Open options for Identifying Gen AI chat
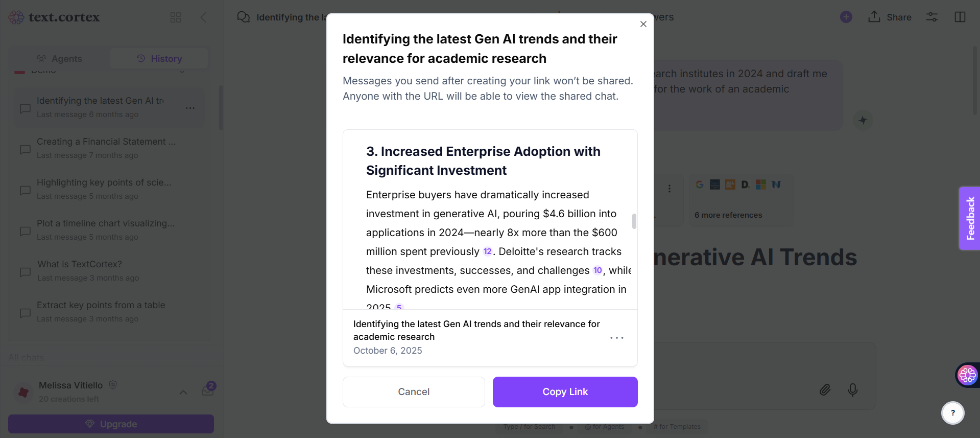Screen dimensions: 980x438 tap(190, 108)
